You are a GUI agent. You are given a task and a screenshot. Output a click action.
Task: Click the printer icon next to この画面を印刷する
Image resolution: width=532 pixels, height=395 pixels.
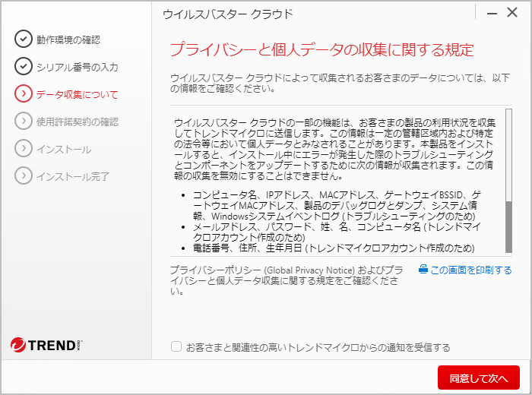(423, 270)
